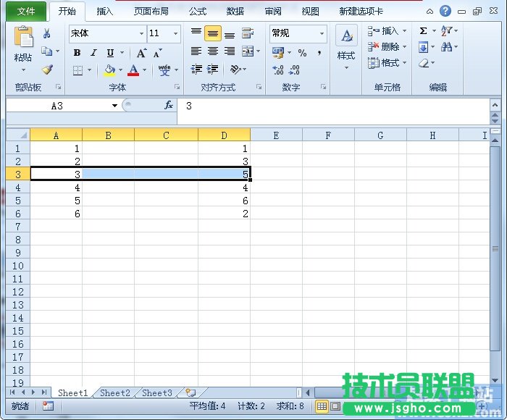Click the wén phonetic guide icon
The width and height of the screenshot is (507, 420).
click(164, 70)
